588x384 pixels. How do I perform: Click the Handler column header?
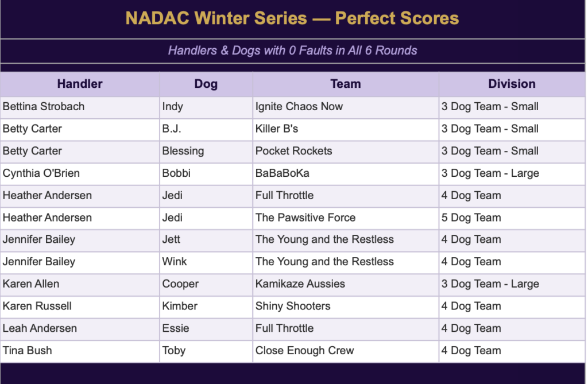pyautogui.click(x=80, y=84)
